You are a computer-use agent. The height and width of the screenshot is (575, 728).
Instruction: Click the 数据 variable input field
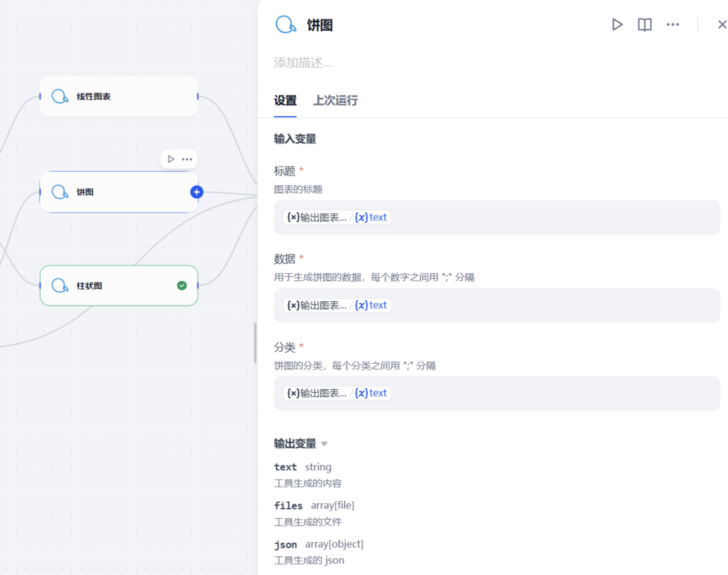497,305
